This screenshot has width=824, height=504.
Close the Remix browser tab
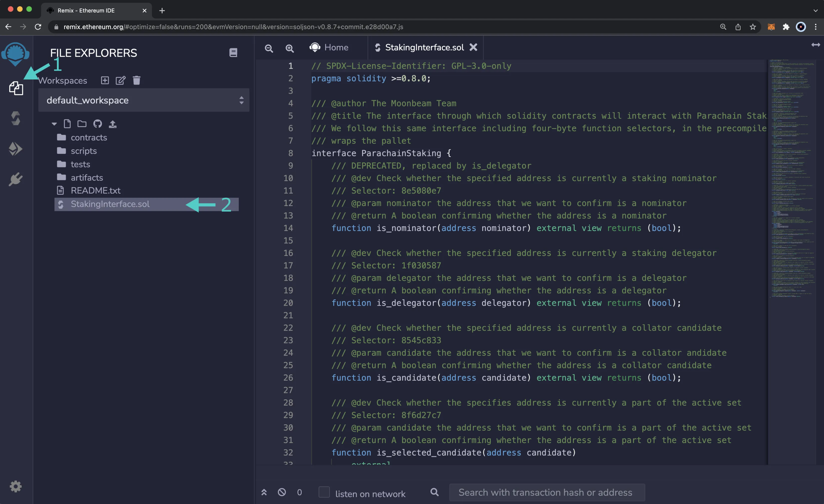145,11
